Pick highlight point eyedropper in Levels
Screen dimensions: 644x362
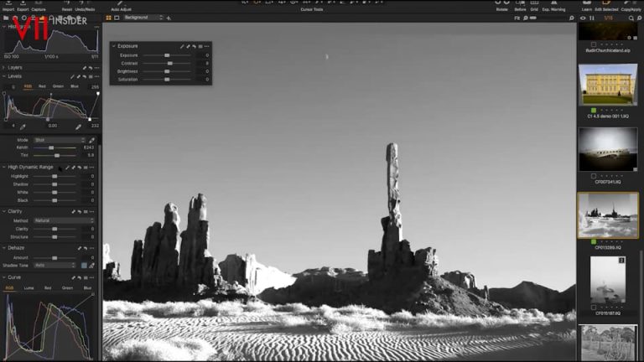click(x=78, y=127)
